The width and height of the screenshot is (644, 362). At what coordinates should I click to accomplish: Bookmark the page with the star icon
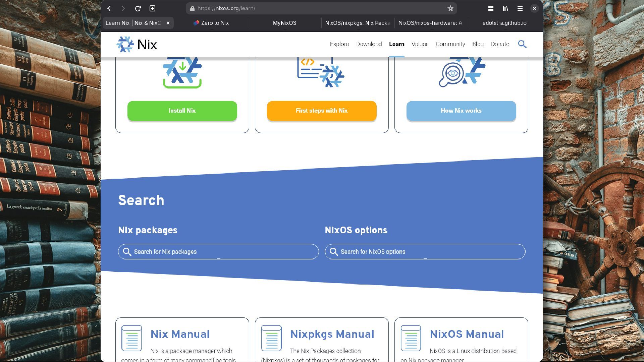[x=450, y=8]
